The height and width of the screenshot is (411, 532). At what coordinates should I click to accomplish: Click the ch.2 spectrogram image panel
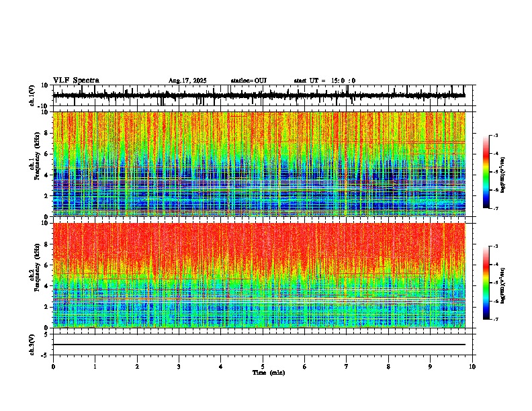tap(259, 275)
